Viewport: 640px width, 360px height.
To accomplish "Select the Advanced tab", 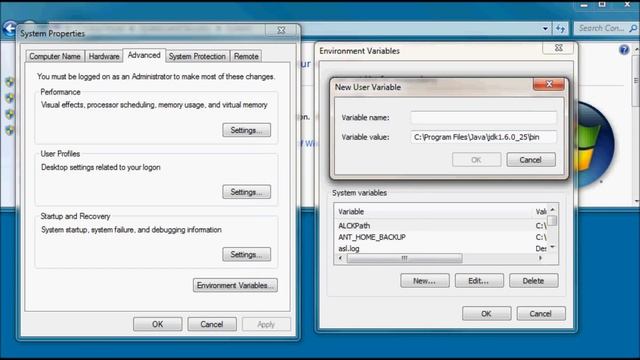I will pyautogui.click(x=144, y=55).
